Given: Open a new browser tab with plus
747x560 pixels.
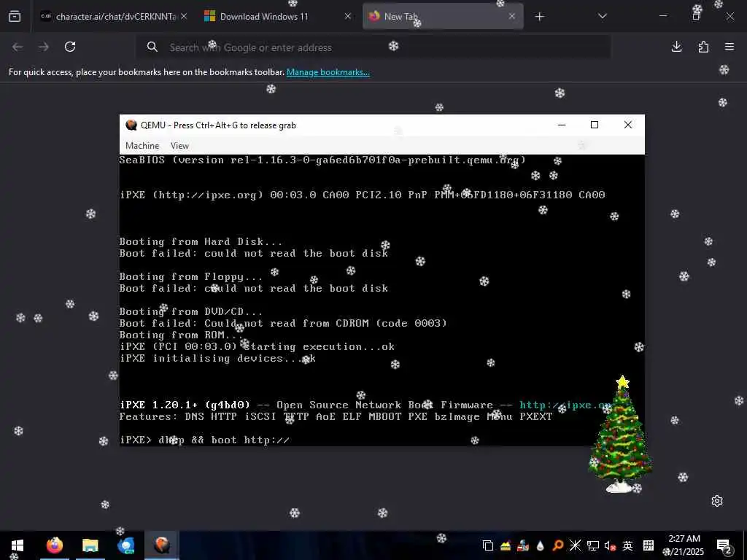Looking at the screenshot, I should coord(539,17).
